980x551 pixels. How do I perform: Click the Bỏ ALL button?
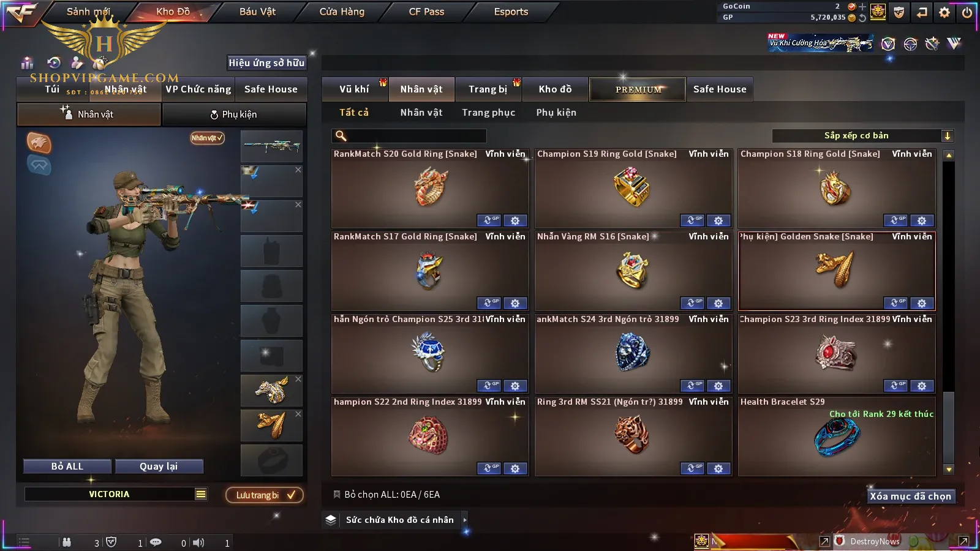pos(67,467)
